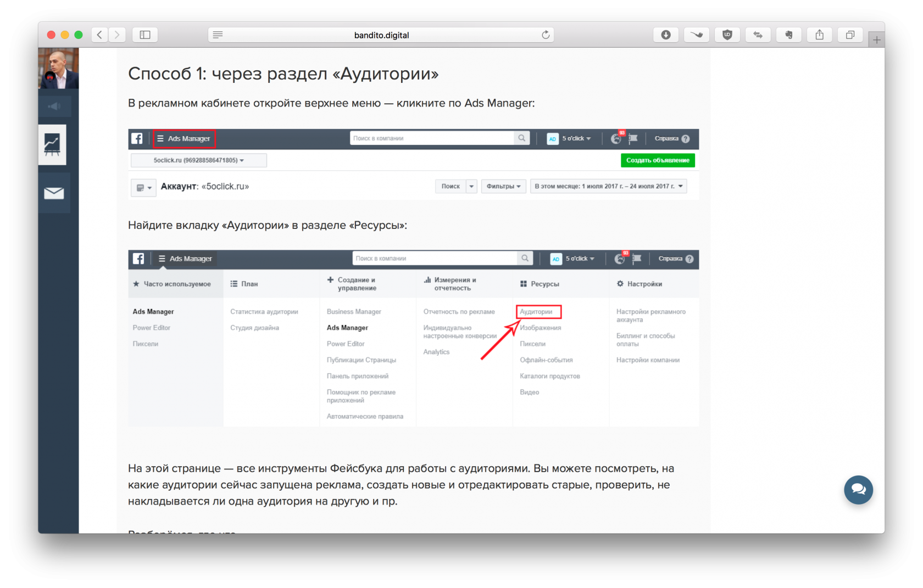Click the Safari share icon
This screenshot has height=588, width=923.
pos(820,35)
